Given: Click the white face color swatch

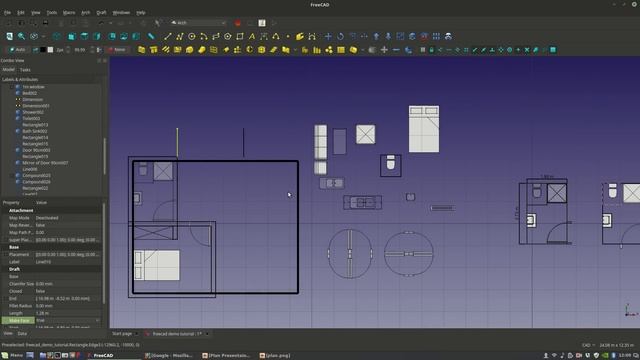Looking at the screenshot, I should 50,50.
